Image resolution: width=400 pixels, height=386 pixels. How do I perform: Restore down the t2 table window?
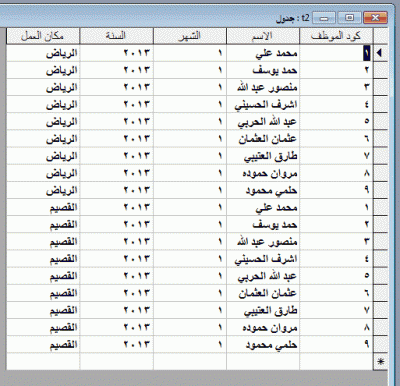click(x=349, y=18)
